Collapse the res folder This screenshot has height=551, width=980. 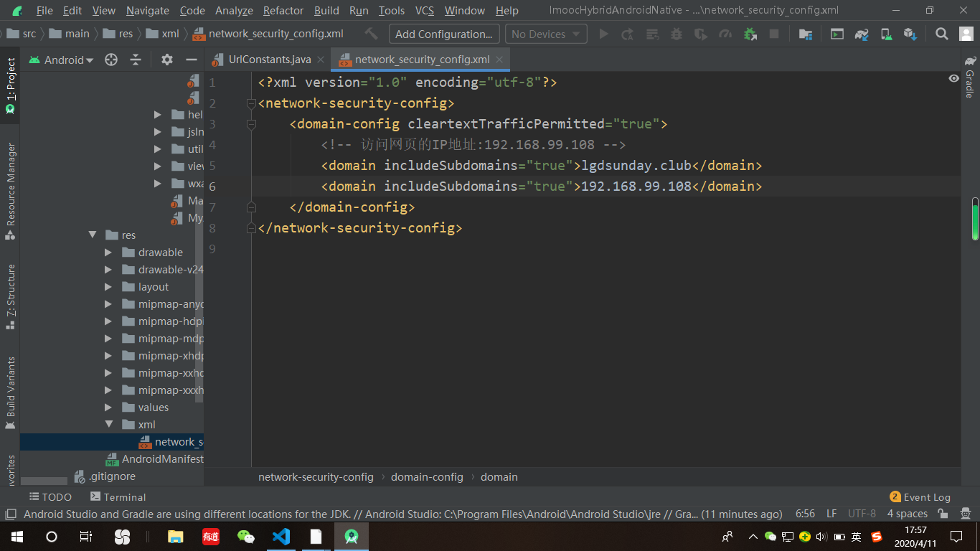point(92,235)
